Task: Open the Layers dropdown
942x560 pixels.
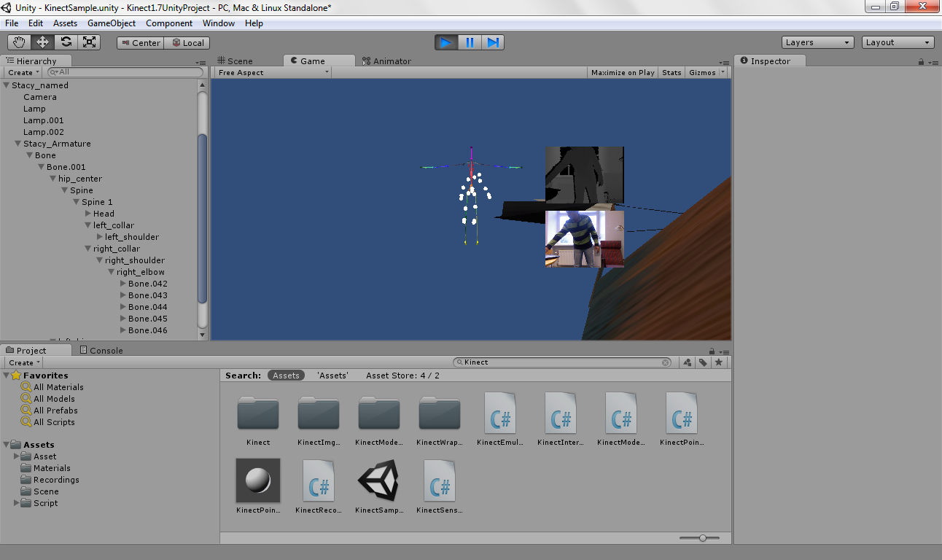Action: 817,42
